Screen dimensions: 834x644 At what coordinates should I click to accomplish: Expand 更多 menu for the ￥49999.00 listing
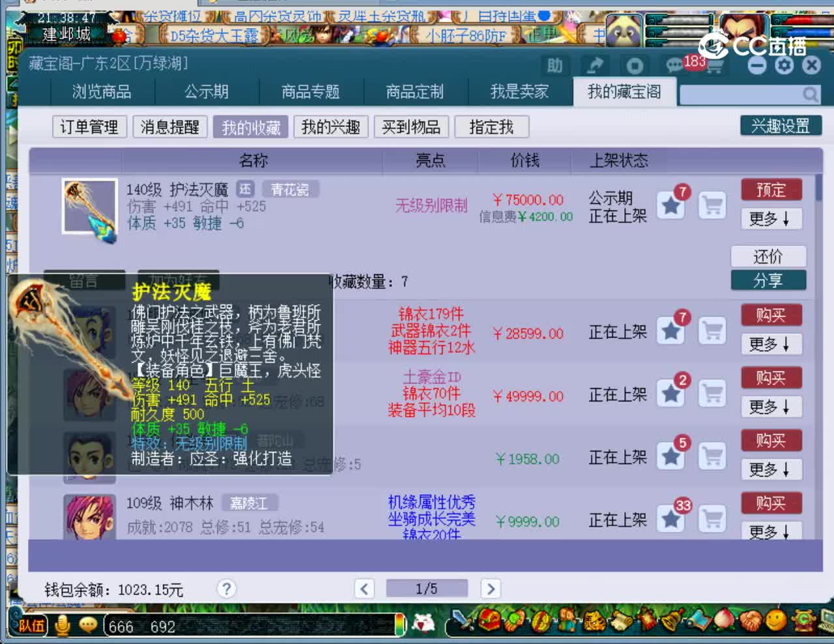(771, 406)
